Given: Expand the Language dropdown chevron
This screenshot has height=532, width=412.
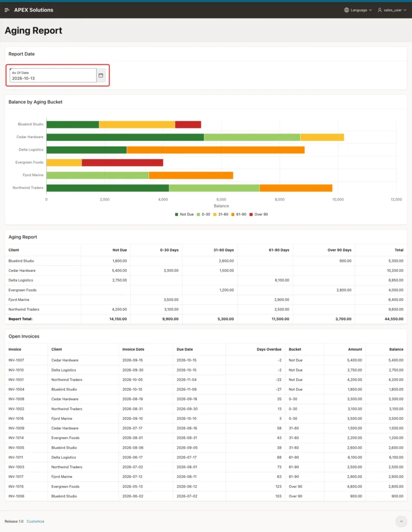Looking at the screenshot, I should [x=370, y=10].
